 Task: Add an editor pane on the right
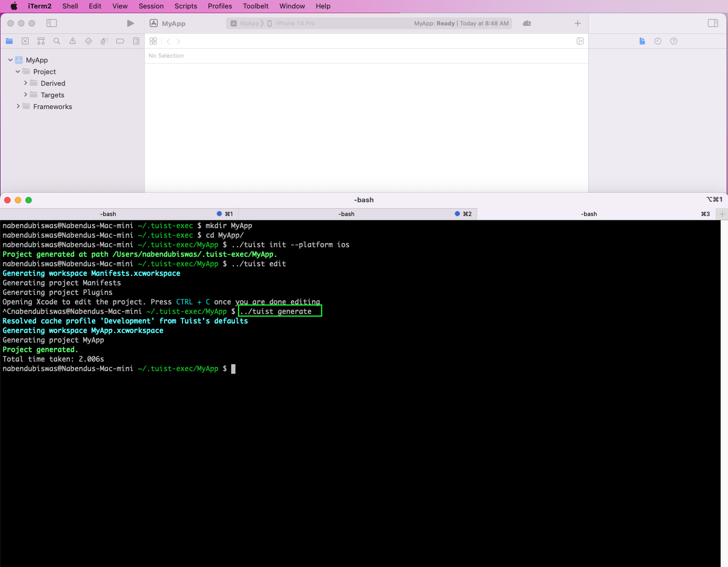click(x=580, y=41)
